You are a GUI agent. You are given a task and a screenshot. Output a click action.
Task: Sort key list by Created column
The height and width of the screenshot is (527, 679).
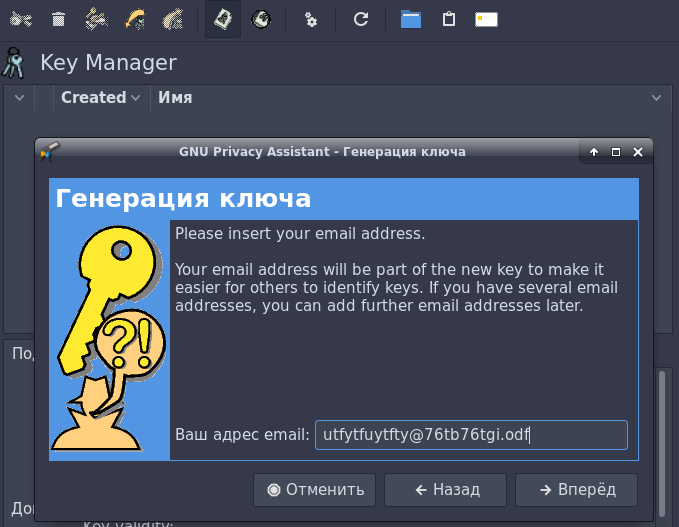(x=100, y=98)
